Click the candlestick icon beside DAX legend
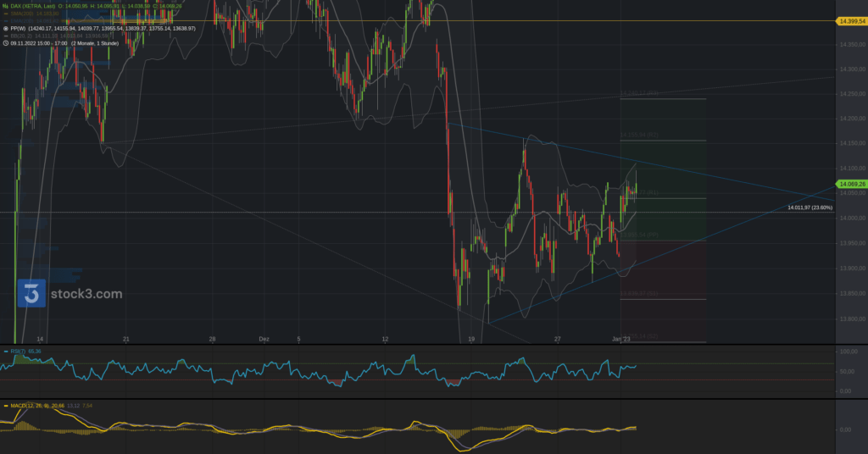 6,6
